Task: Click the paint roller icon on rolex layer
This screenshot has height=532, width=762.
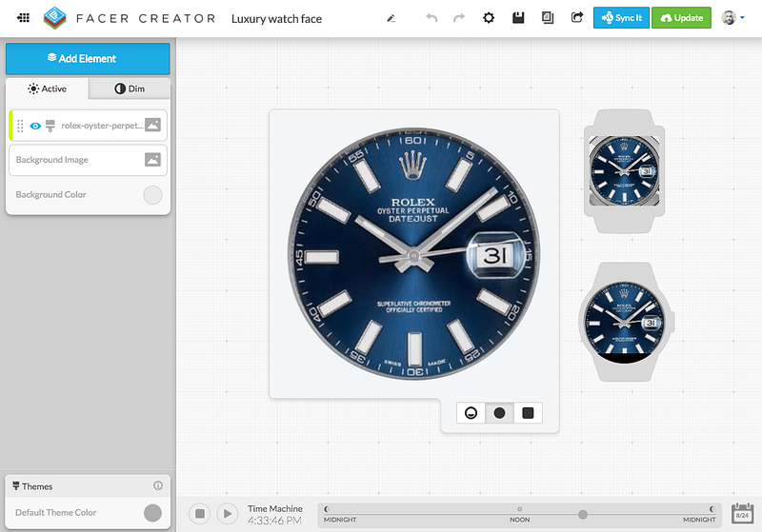Action: 50,126
